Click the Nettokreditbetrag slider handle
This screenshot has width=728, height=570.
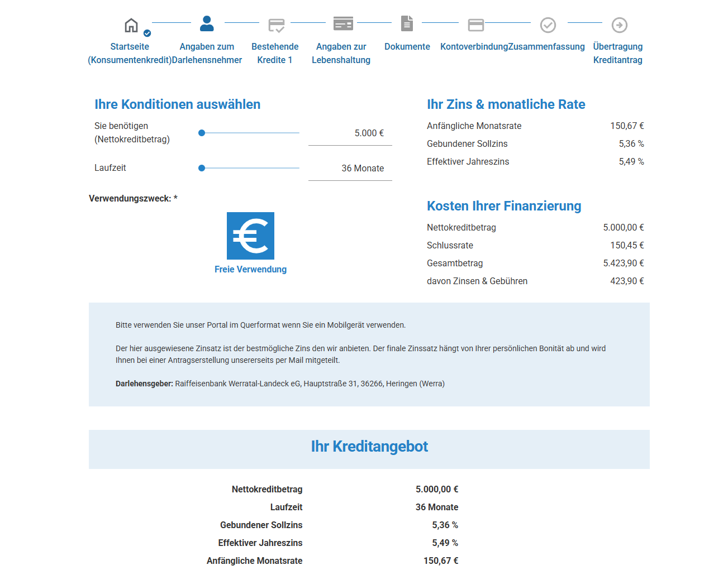coord(202,133)
